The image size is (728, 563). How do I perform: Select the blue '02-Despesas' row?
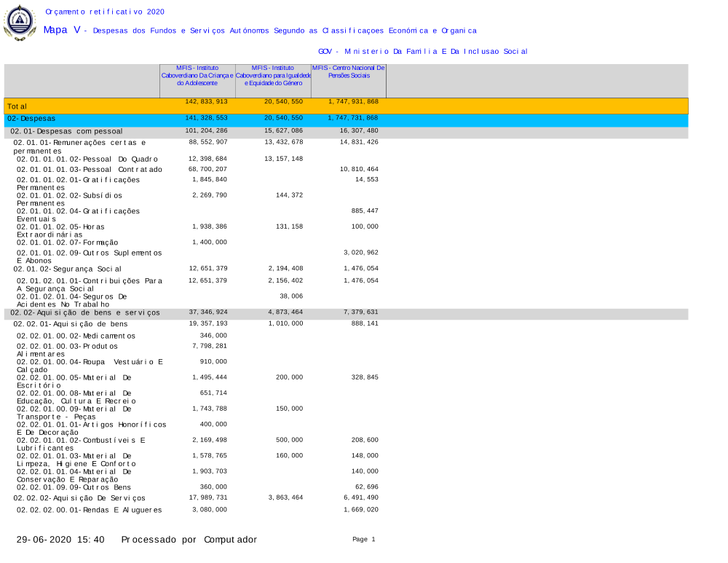(x=31, y=118)
